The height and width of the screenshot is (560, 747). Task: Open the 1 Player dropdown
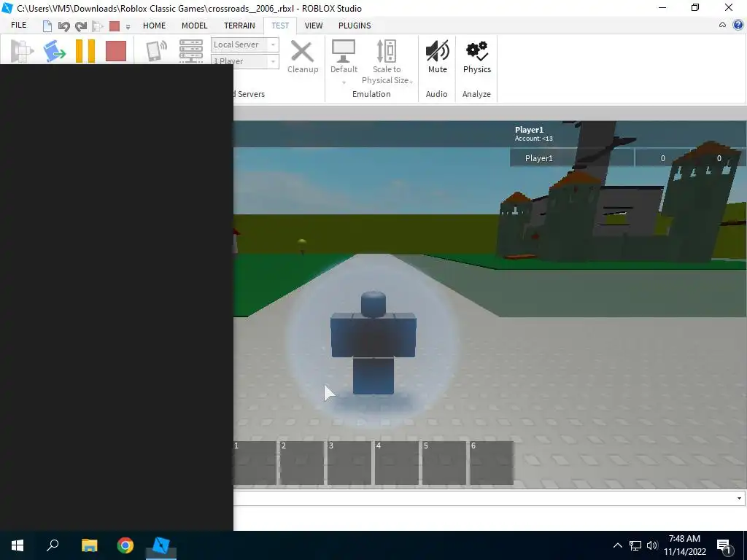[x=245, y=61]
